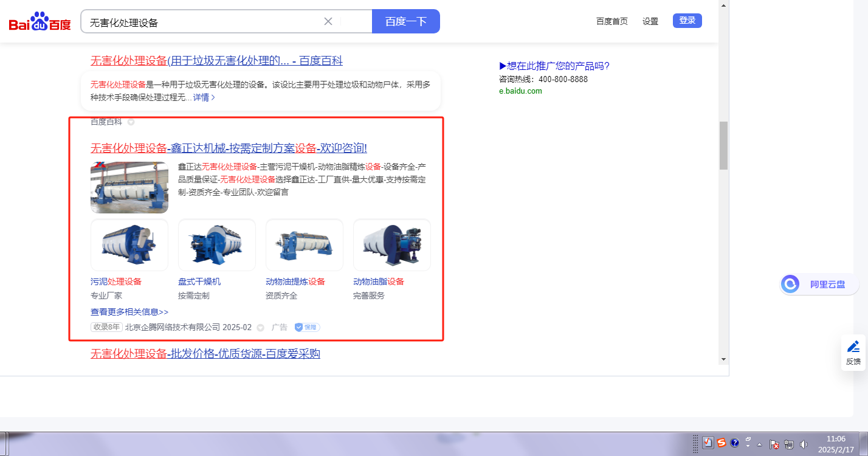Viewport: 868px width, 456px height.
Task: Click the 污泥处理设备 product link
Action: point(116,282)
